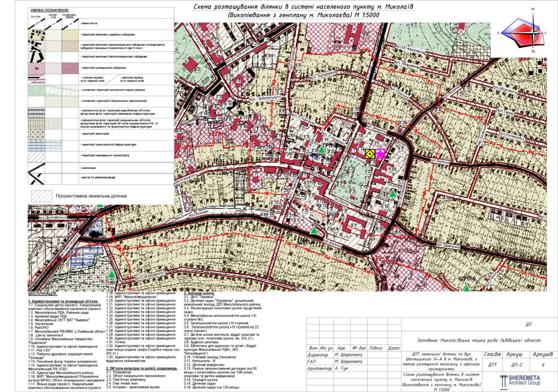Screen dimensions: 558x392
Task: Click the hatched swatch for Проектована земельна ділянка
Action: pyautogui.click(x=41, y=196)
